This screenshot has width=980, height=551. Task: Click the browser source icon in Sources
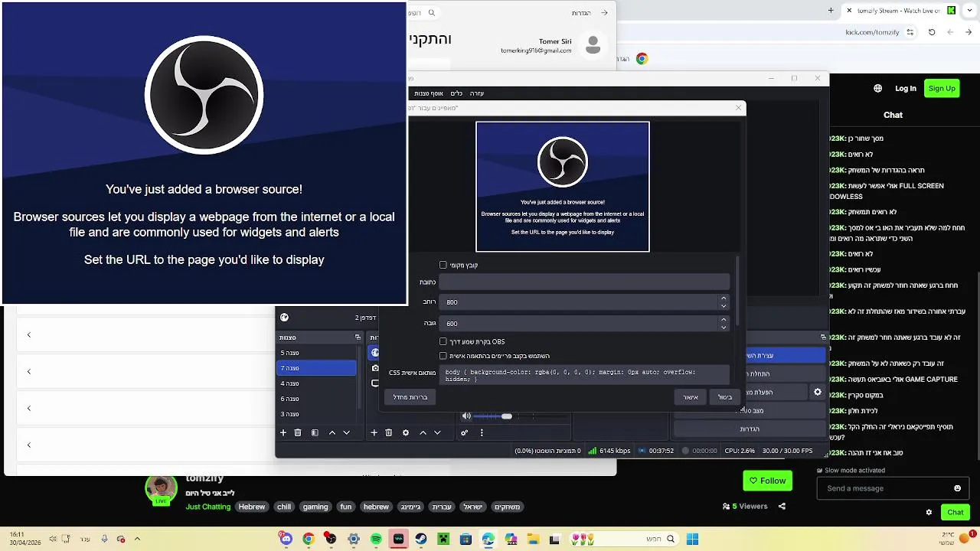pyautogui.click(x=375, y=353)
